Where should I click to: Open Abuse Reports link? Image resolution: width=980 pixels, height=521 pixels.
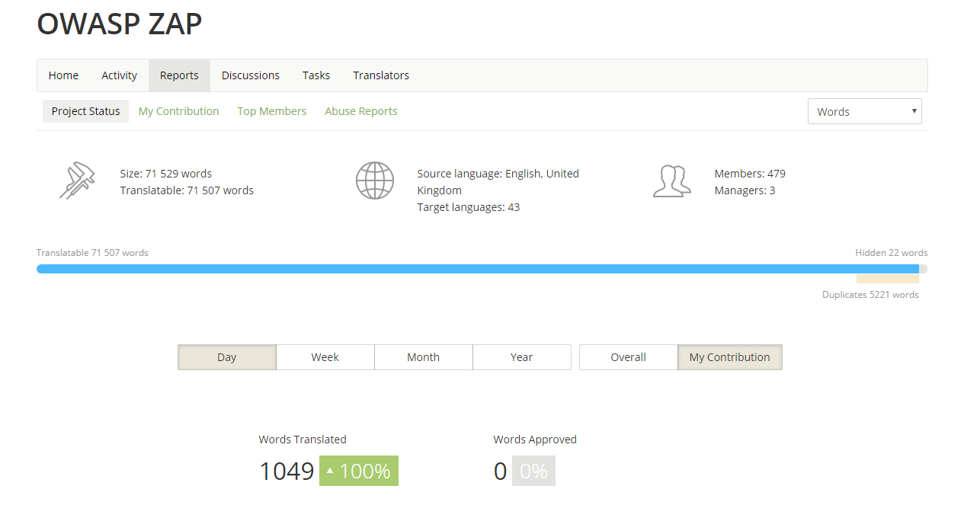tap(361, 111)
